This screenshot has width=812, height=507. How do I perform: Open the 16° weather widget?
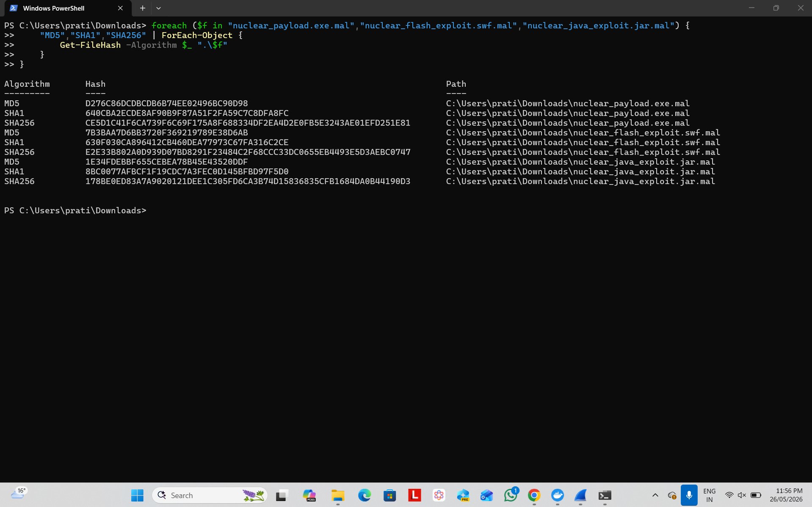[18, 493]
